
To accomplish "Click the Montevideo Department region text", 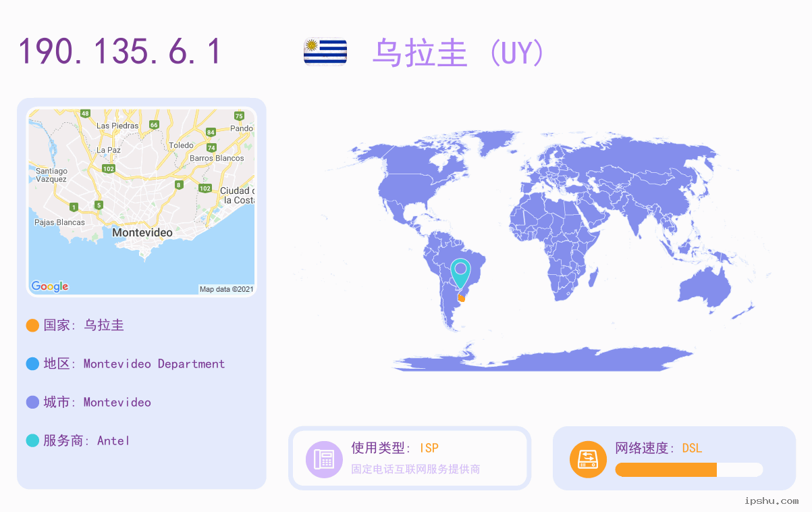I will click(x=154, y=364).
